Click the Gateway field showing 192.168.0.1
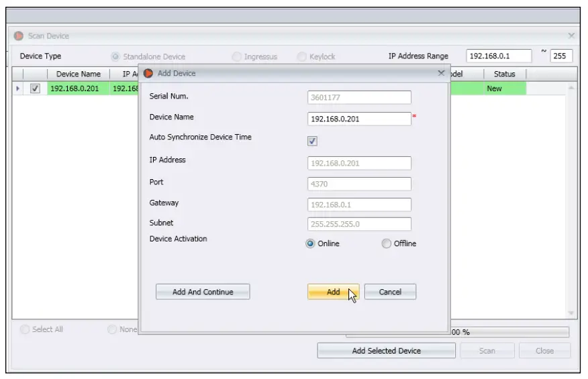 pyautogui.click(x=359, y=205)
